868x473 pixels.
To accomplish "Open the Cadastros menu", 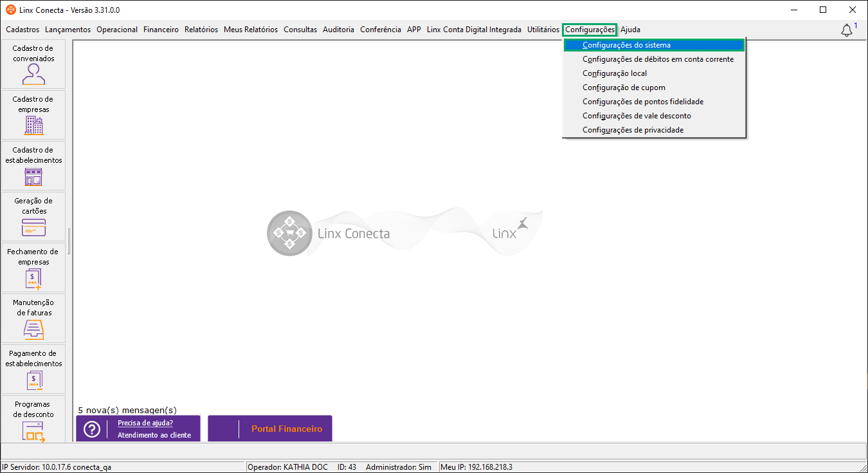I will pyautogui.click(x=23, y=30).
